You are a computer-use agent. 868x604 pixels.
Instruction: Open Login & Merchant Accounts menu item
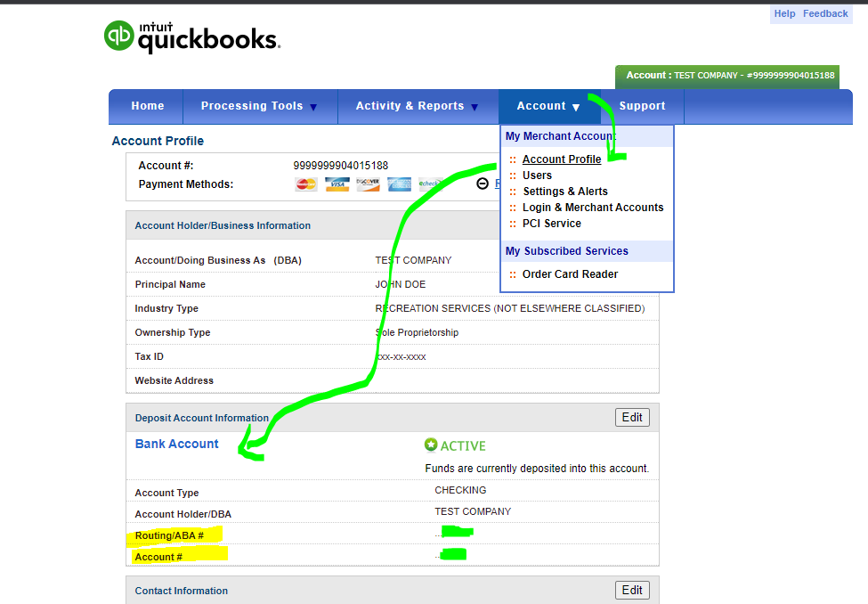[593, 208]
